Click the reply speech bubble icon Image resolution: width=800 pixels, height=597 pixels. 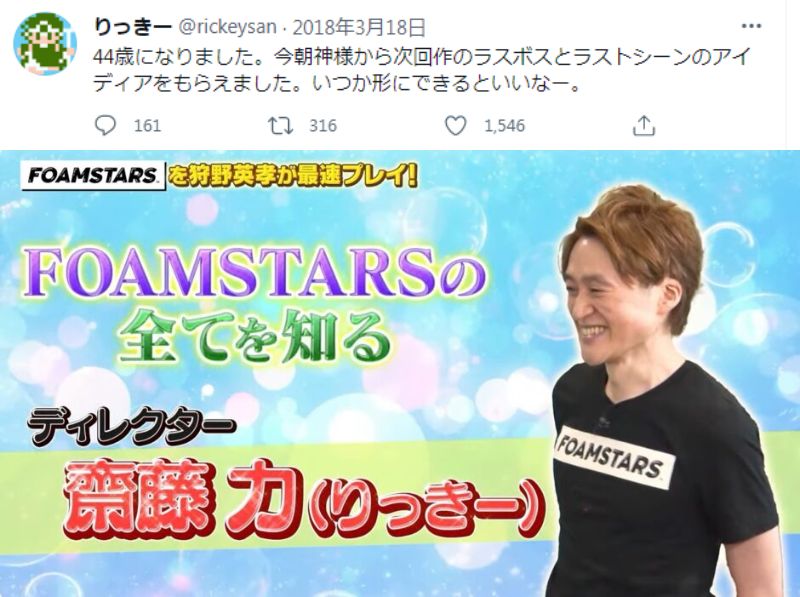pos(106,125)
